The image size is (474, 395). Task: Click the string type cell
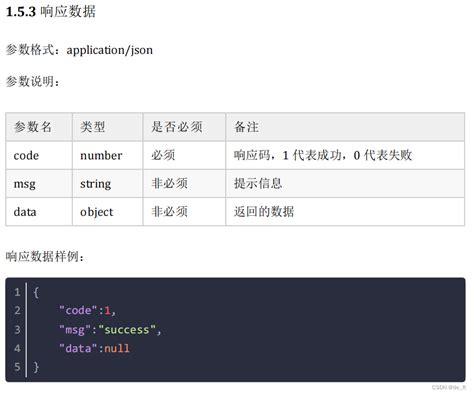[108, 184]
